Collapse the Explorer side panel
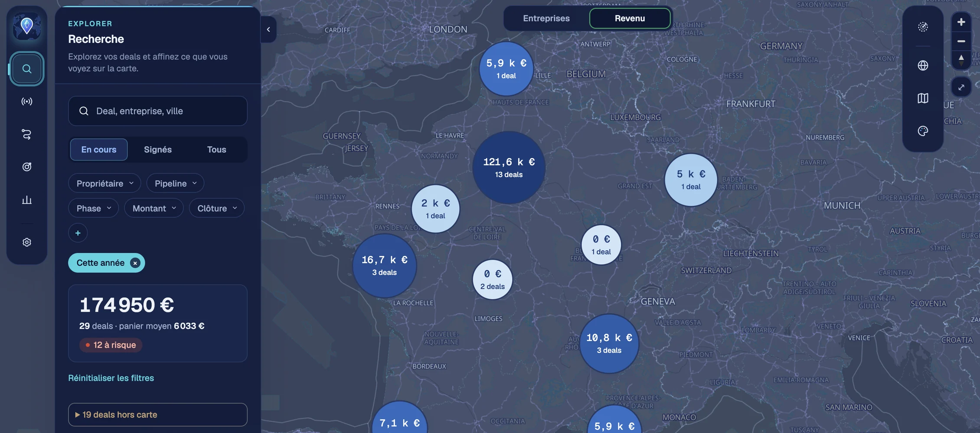The height and width of the screenshot is (433, 980). [268, 29]
